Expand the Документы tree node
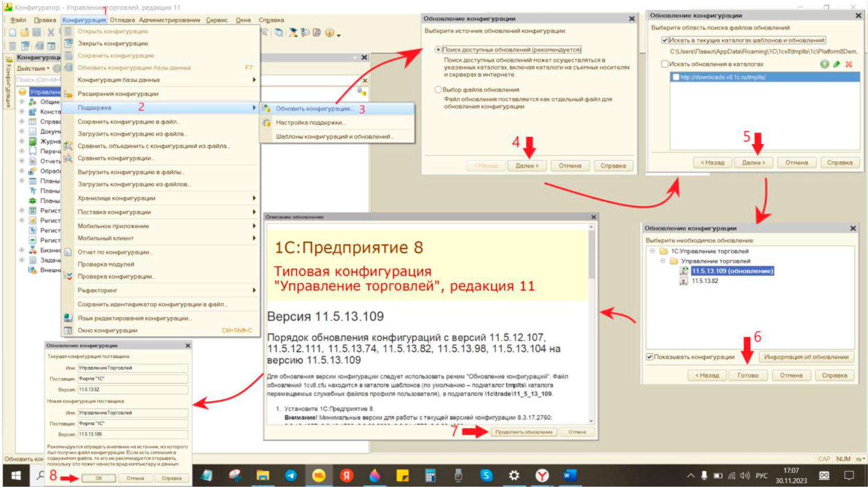Screen dimensions: 868x487 (x=22, y=131)
